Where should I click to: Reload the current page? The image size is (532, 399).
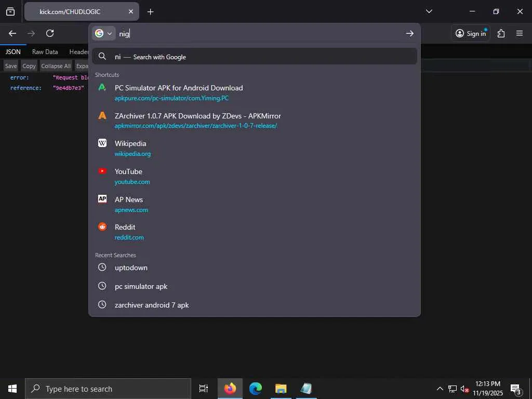pyautogui.click(x=50, y=33)
